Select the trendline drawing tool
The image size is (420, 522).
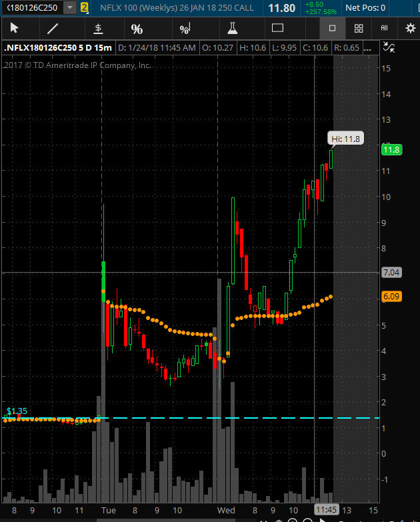pyautogui.click(x=53, y=29)
